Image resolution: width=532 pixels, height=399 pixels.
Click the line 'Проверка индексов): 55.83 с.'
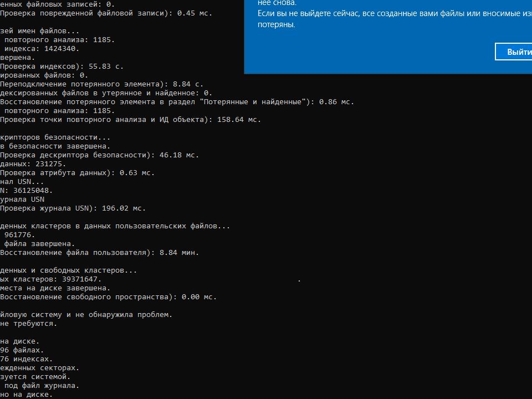(62, 66)
